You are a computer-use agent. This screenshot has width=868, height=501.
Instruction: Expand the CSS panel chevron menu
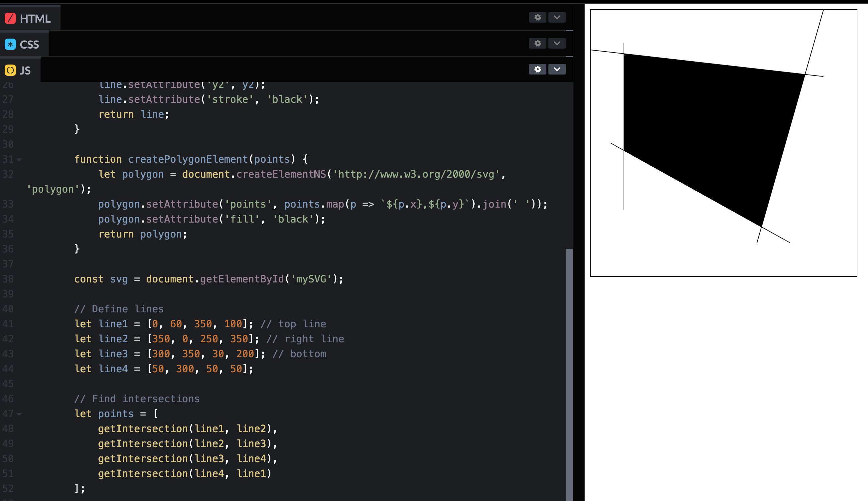pyautogui.click(x=557, y=43)
